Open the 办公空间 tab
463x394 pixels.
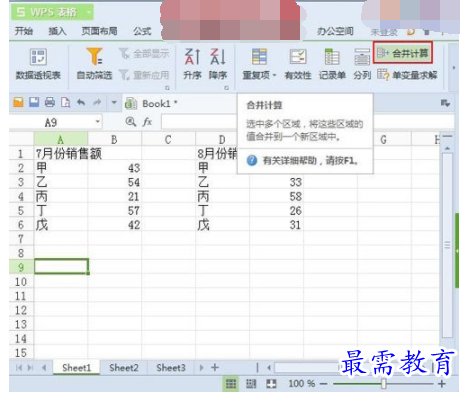coord(335,31)
